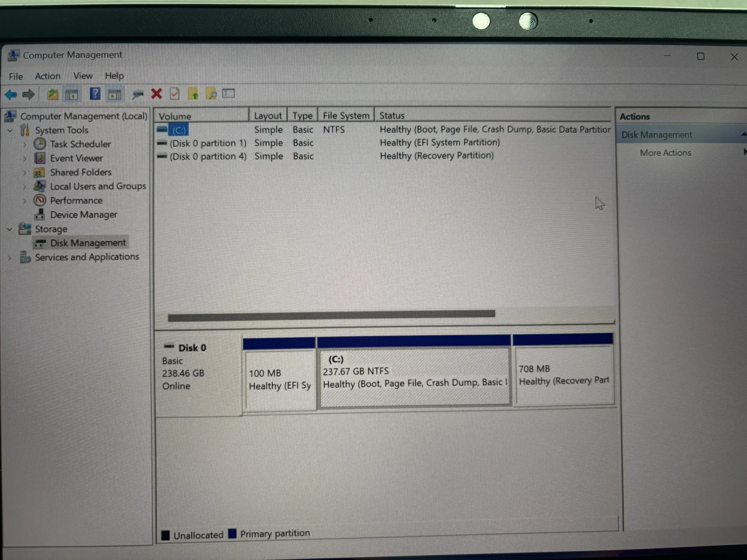Screen dimensions: 747x560
Task: Toggle Show/Hide Console Tree toolbar button
Action: click(71, 95)
